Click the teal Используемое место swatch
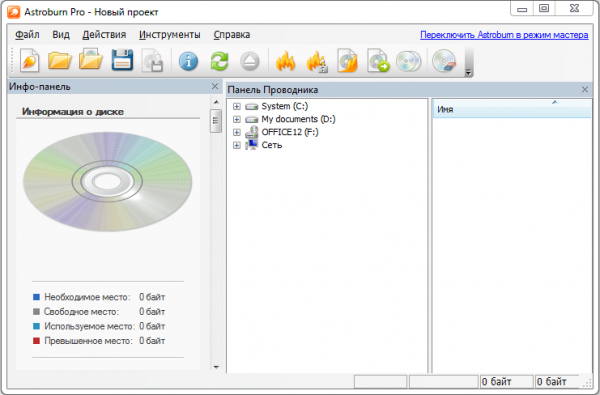600x395 pixels. (x=36, y=326)
